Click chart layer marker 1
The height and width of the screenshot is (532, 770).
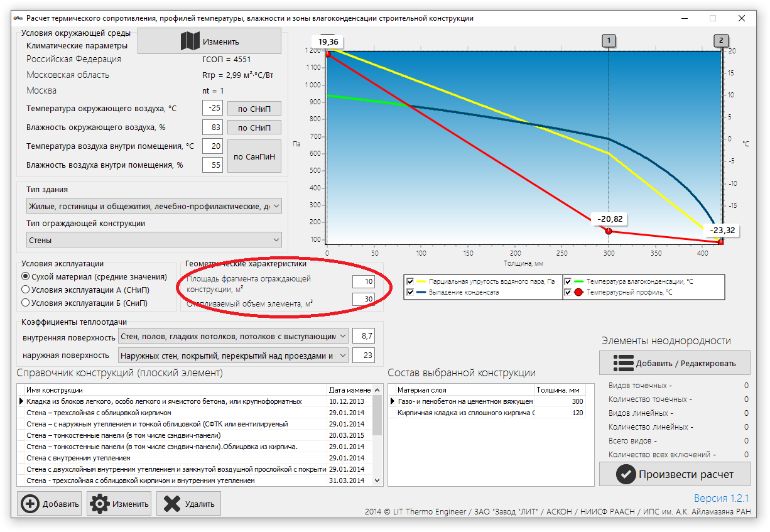[x=608, y=41]
